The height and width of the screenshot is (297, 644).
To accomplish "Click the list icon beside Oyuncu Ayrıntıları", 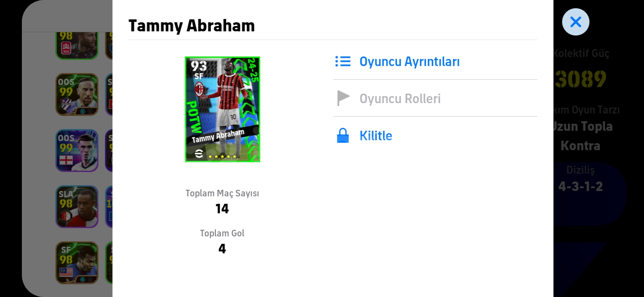I will [x=343, y=61].
